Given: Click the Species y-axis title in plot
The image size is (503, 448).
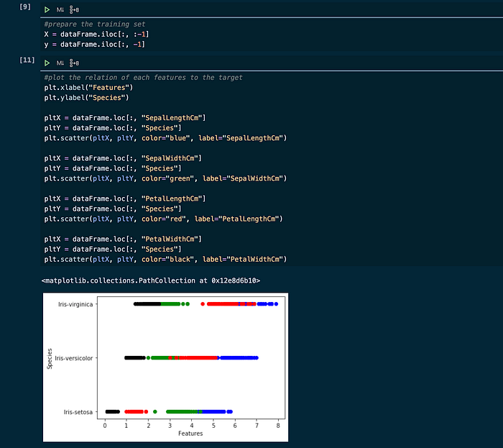Looking at the screenshot, I should 50,359.
